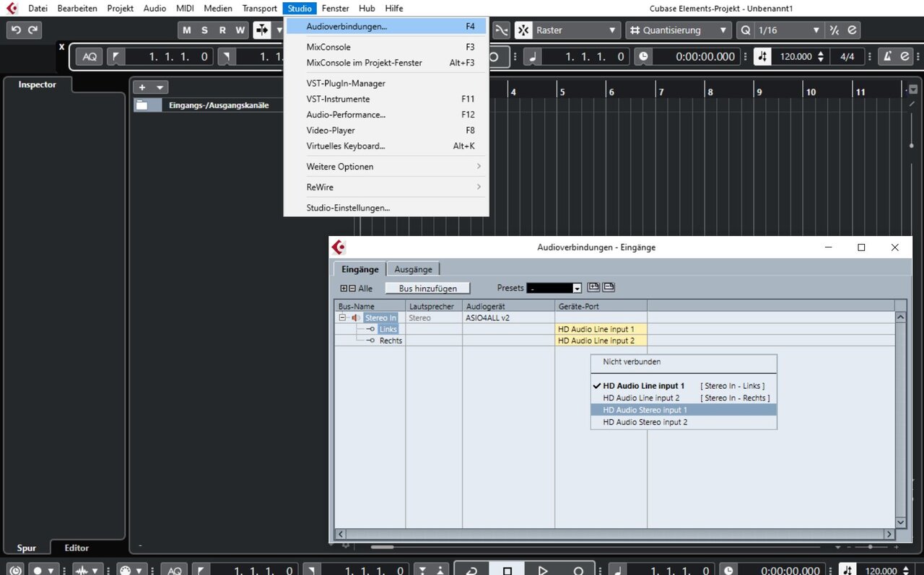Close the transport bar with the X
Image resolution: width=924 pixels, height=575 pixels.
pyautogui.click(x=61, y=47)
